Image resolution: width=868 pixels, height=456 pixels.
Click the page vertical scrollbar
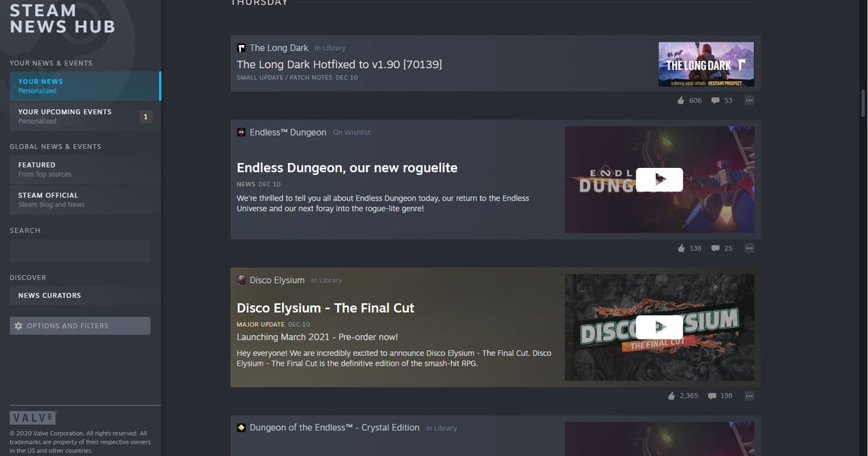[863, 103]
